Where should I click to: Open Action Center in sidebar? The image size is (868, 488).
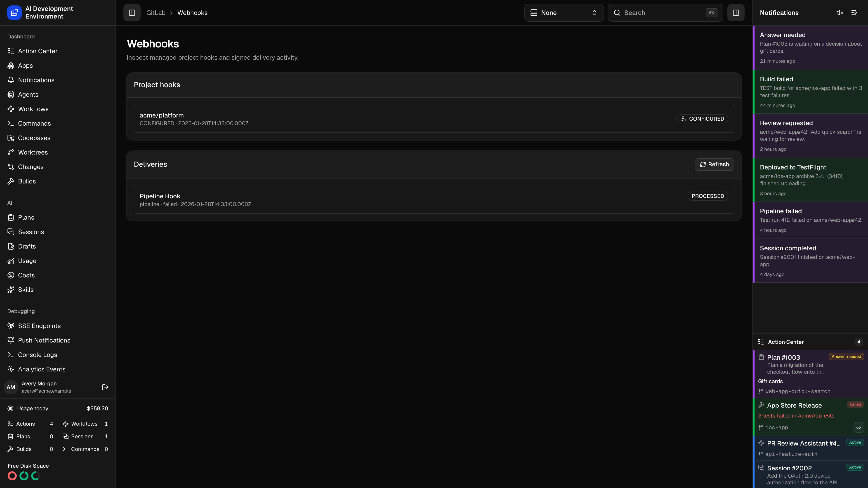(x=58, y=51)
